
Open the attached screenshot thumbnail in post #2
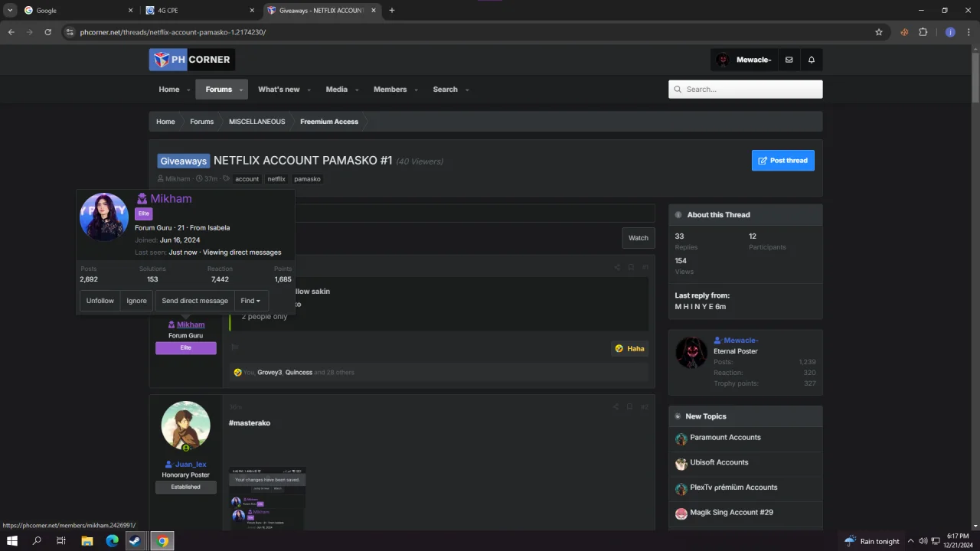267,497
